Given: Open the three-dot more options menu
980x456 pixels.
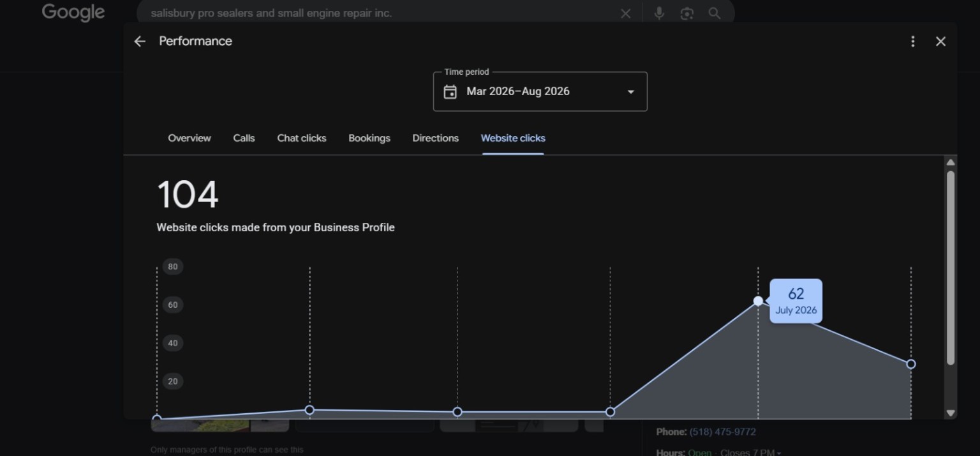Looking at the screenshot, I should [913, 42].
